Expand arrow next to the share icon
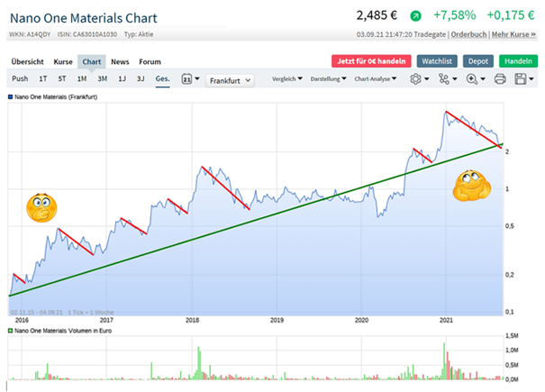Image resolution: width=545 pixels, height=392 pixels. pyautogui.click(x=455, y=79)
